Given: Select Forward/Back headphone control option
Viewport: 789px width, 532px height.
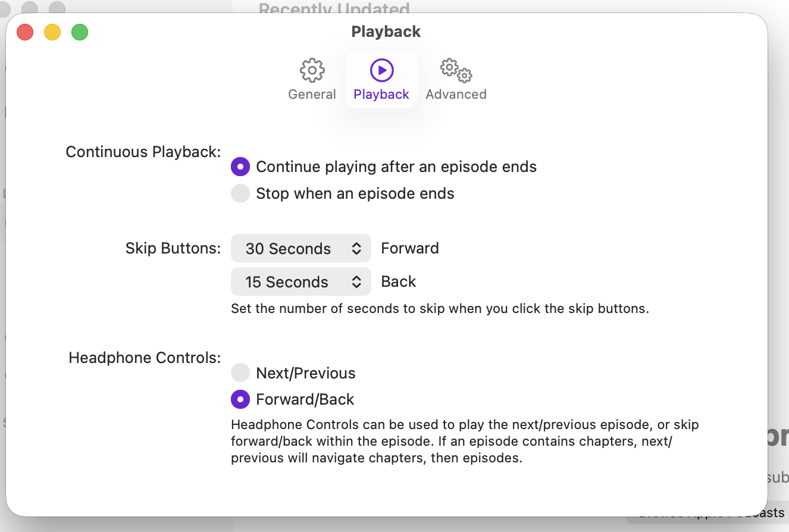Looking at the screenshot, I should coord(240,399).
